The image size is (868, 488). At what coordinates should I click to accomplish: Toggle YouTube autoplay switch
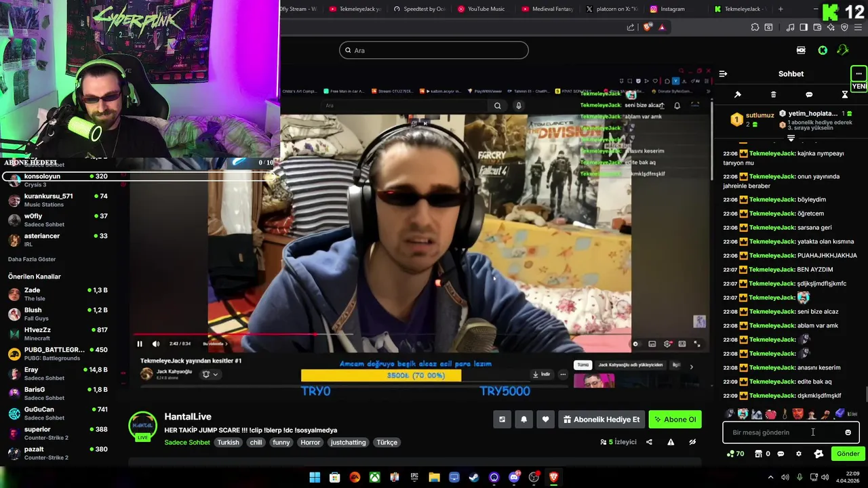(x=635, y=344)
